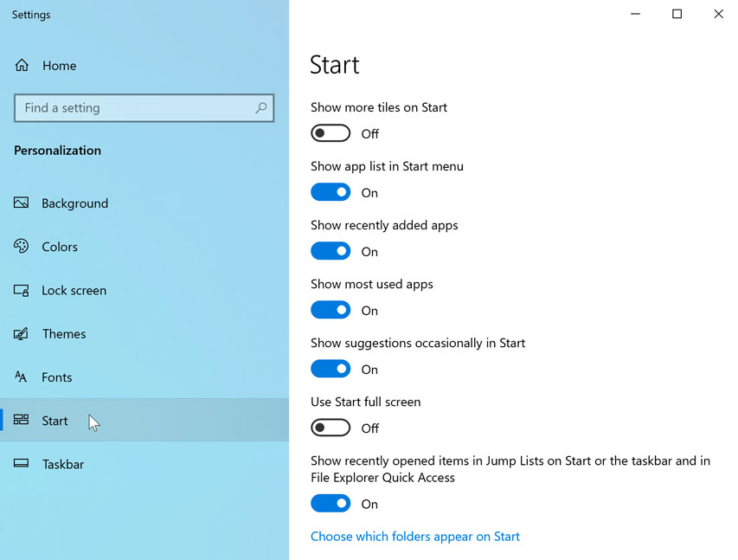Open Colors personalization settings
Viewport: 738px width, 560px height.
[21, 247]
